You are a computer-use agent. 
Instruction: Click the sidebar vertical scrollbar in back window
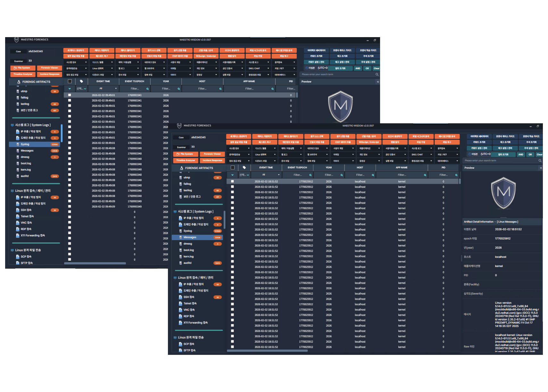click(x=62, y=133)
